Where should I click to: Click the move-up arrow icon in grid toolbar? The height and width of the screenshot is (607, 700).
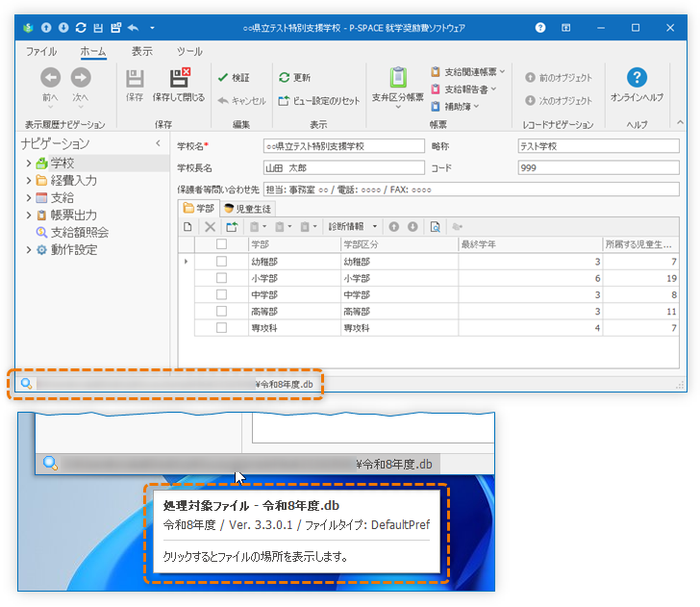394,227
